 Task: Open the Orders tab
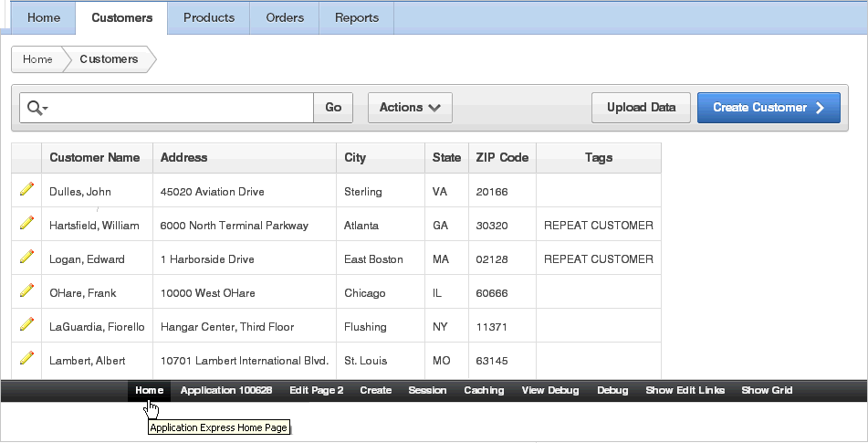pos(285,17)
